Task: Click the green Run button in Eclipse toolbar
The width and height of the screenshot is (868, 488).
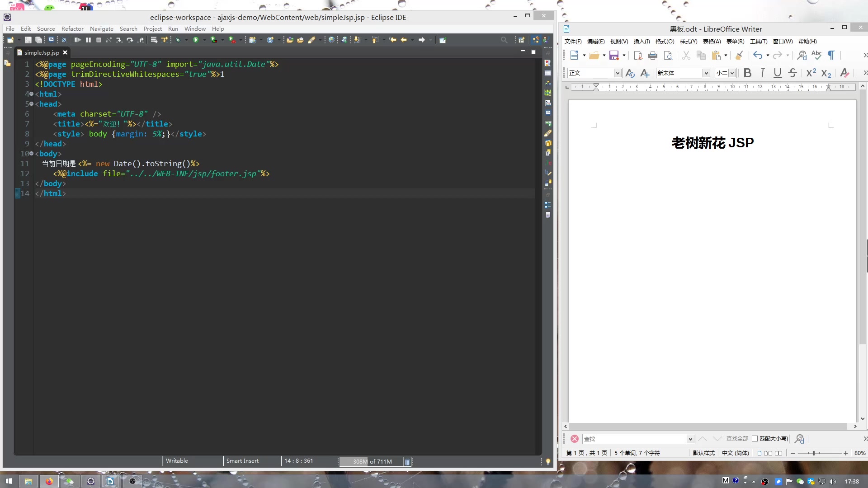Action: click(x=196, y=40)
